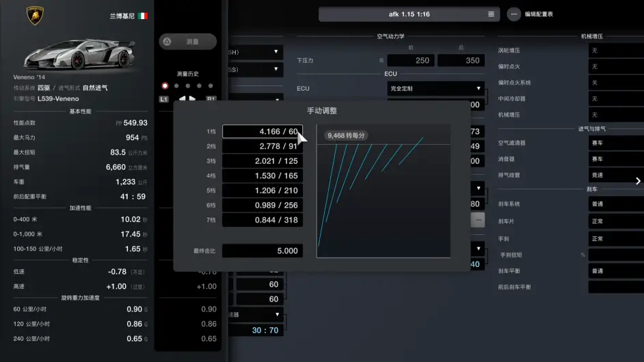
Task: Open the 中间冷却器 setting box
Action: (616, 98)
